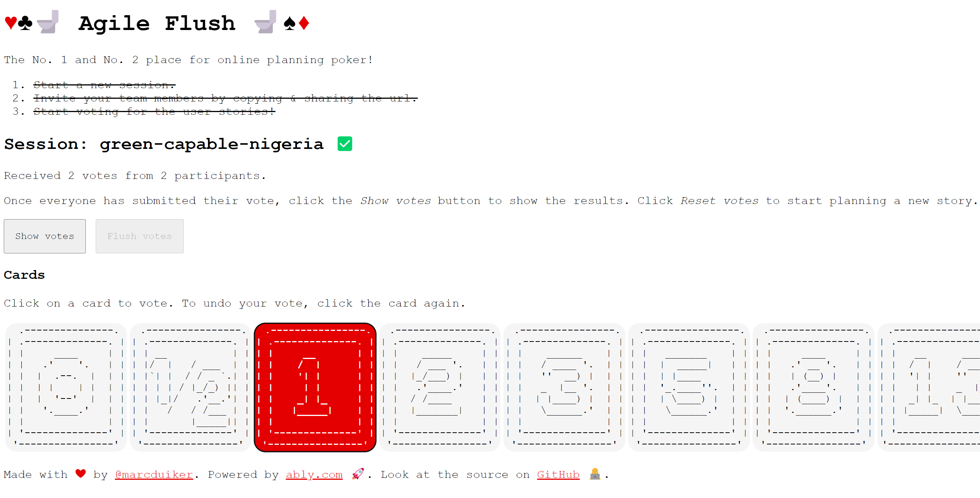The image size is (980, 498).
Task: Click the currently selected red card
Action: 315,387
